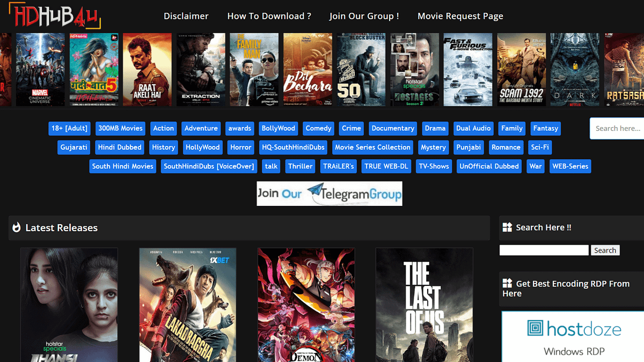Browse the Movie Series Collection tag
The width and height of the screenshot is (644, 362).
click(373, 147)
